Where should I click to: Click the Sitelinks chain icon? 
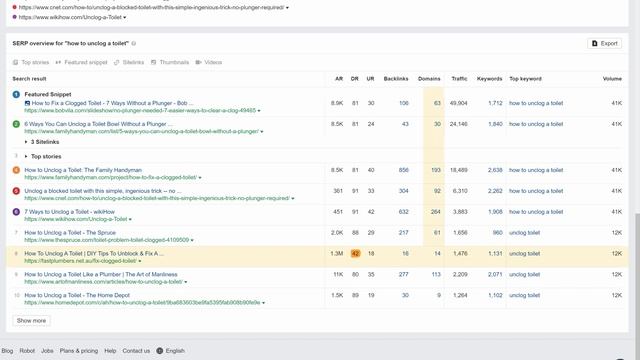pos(116,62)
